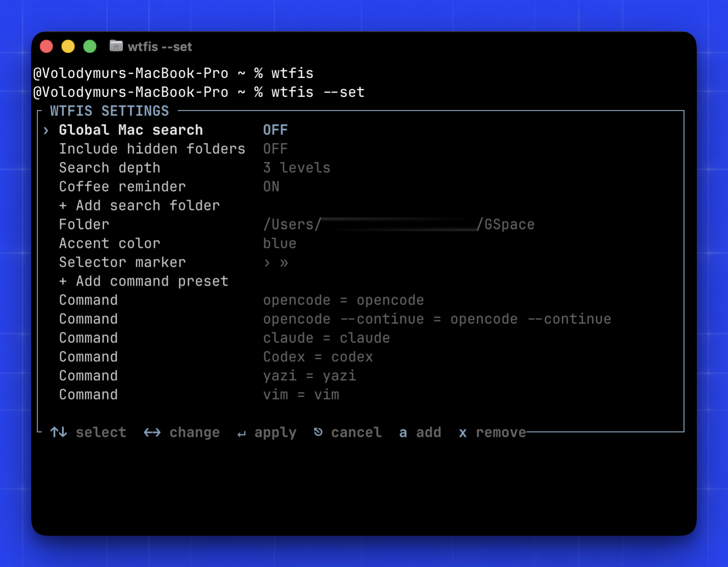Click the selector chevron beside Global Mac search
Viewport: 728px width, 567px height.
click(x=46, y=130)
